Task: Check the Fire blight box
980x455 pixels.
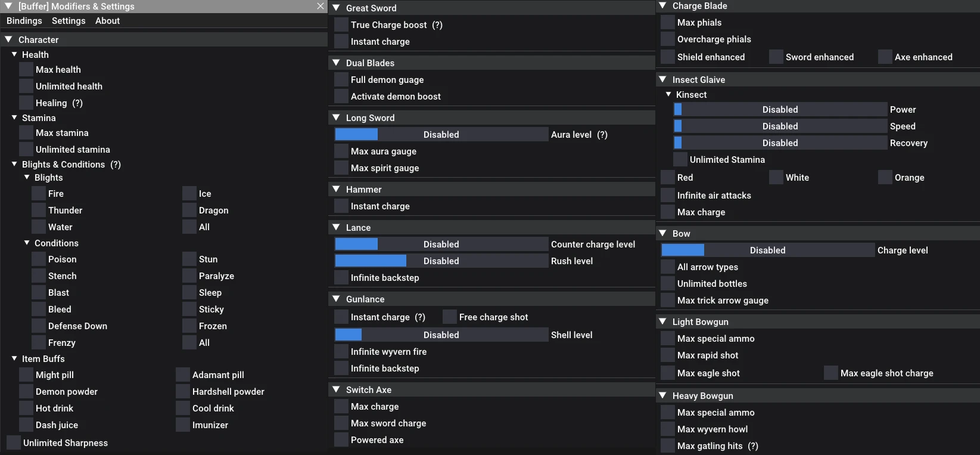Action: (x=39, y=193)
